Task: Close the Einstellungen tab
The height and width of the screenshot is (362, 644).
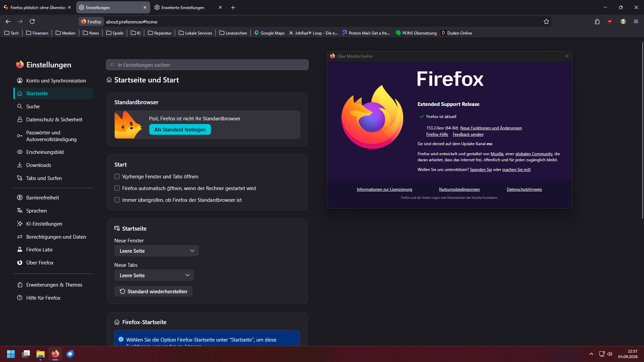Action: point(145,8)
